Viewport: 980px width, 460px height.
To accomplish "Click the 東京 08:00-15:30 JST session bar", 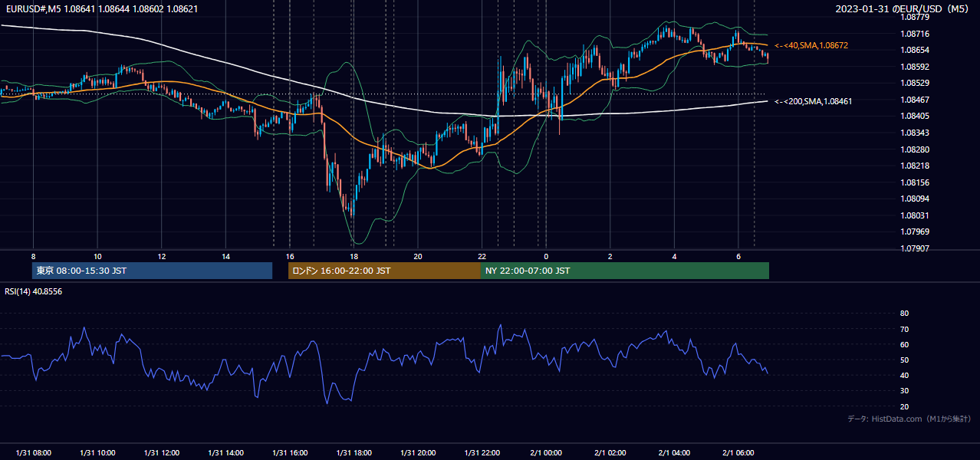I will tap(152, 271).
